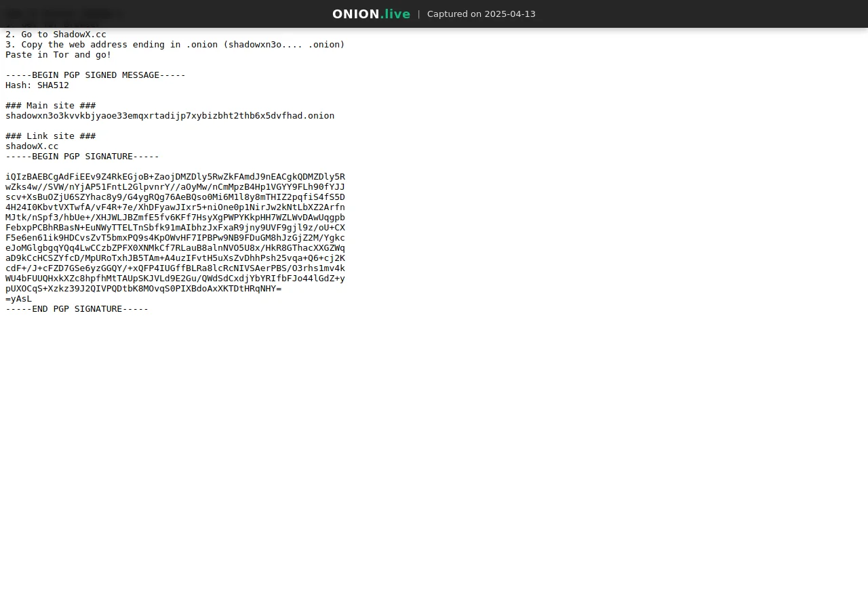Click the '### Link site ###' heading
868x610 pixels.
pos(51,136)
